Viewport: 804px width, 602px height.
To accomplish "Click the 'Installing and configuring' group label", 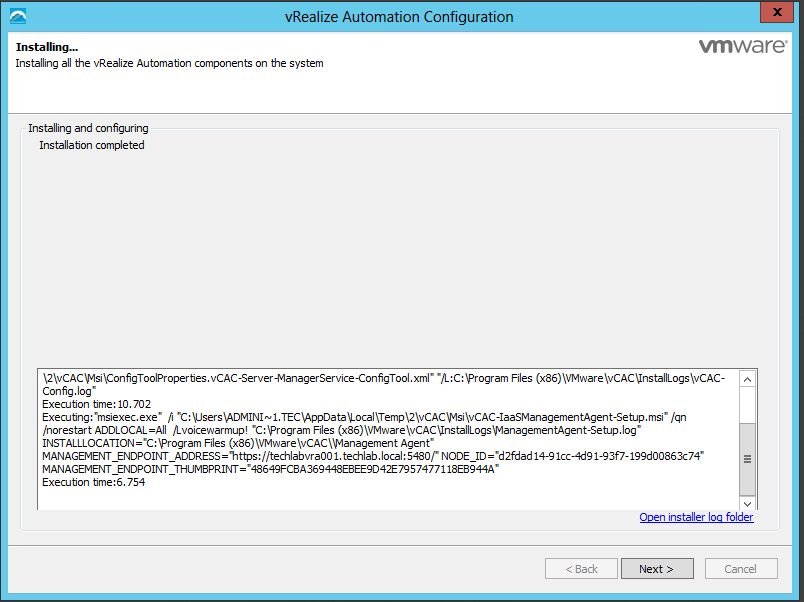I will [x=88, y=128].
